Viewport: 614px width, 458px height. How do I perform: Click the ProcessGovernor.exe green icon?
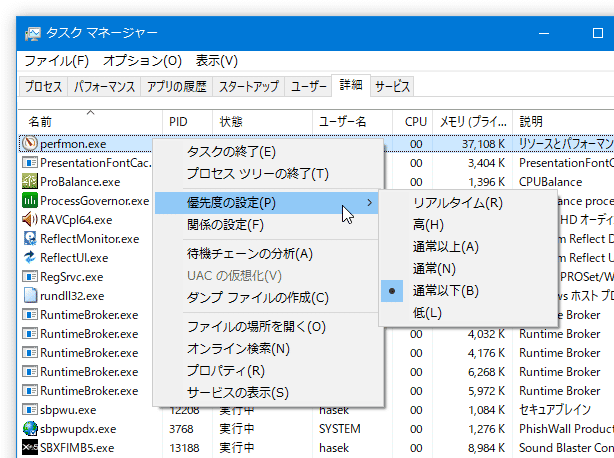coord(30,200)
